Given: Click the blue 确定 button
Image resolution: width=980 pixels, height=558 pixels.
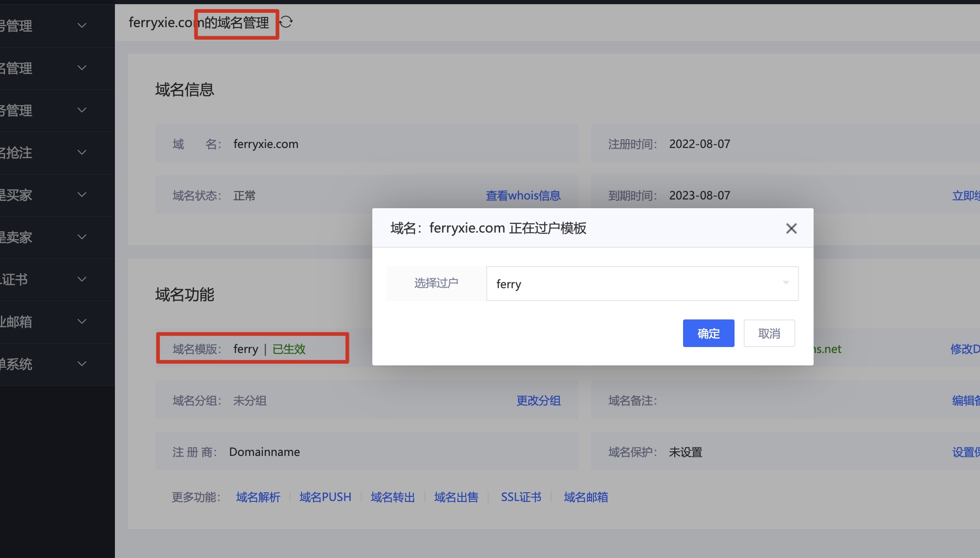Looking at the screenshot, I should [708, 333].
